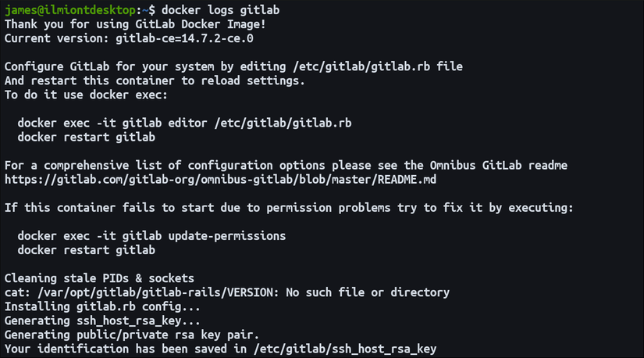Click the second "docker restart gitlab" line

[x=86, y=249]
